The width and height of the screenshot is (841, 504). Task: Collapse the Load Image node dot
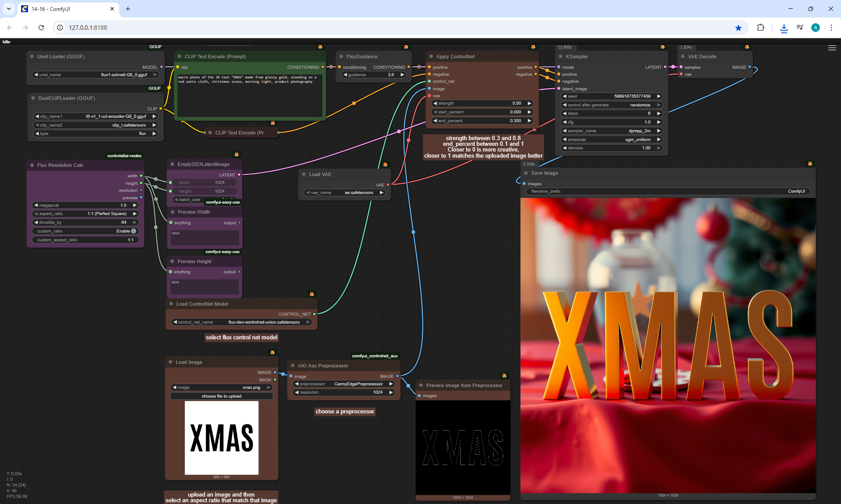click(x=170, y=362)
